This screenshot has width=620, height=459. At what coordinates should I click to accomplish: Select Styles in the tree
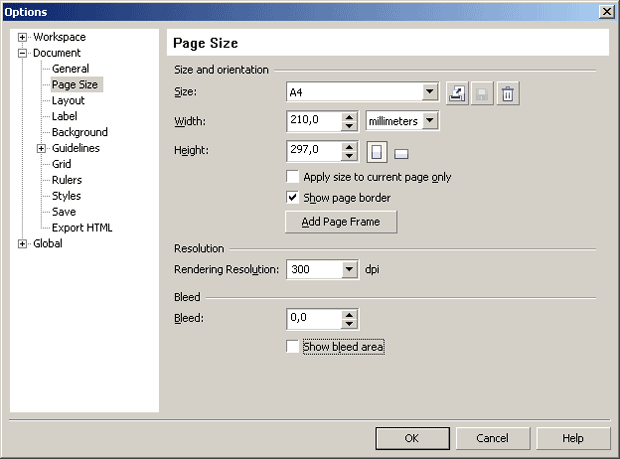click(x=66, y=196)
